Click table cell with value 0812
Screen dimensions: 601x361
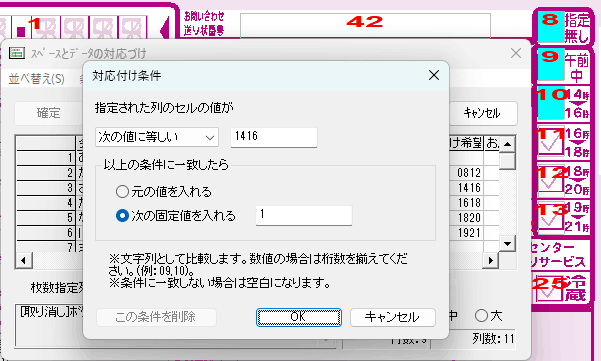click(x=466, y=173)
